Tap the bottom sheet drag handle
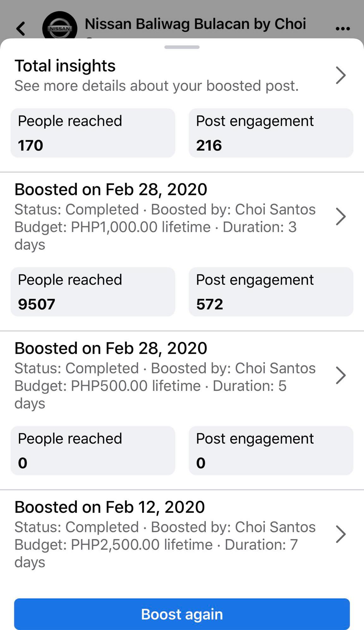The height and width of the screenshot is (630, 364). [182, 47]
